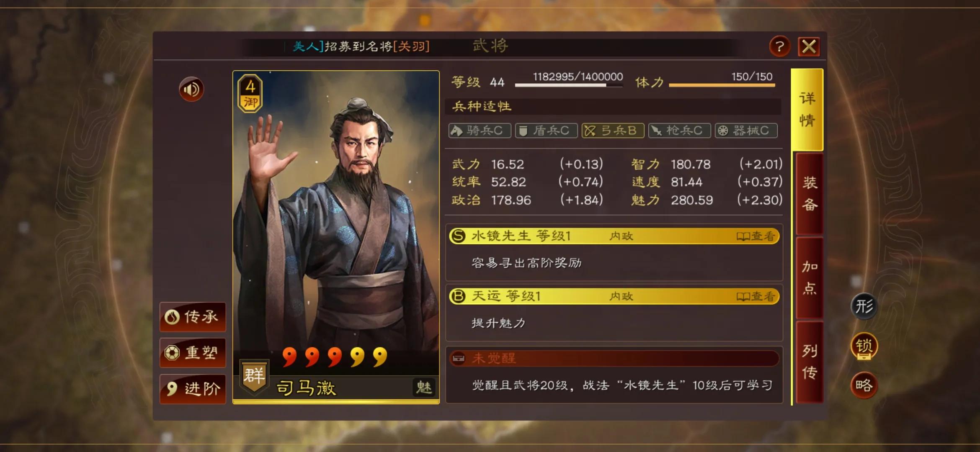The image size is (980, 452).
Task: Switch to the 装备 equipment tab
Action: pyautogui.click(x=810, y=194)
